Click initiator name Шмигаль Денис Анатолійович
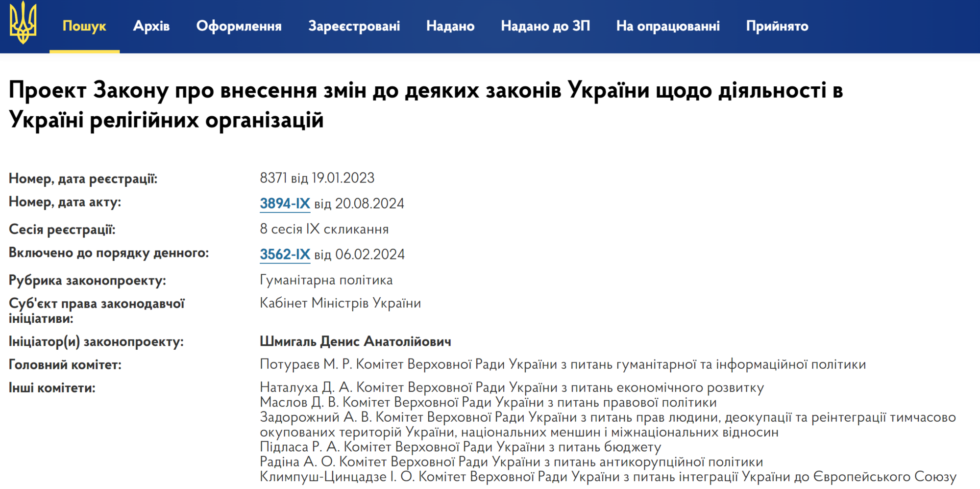This screenshot has height=489, width=980. click(355, 341)
